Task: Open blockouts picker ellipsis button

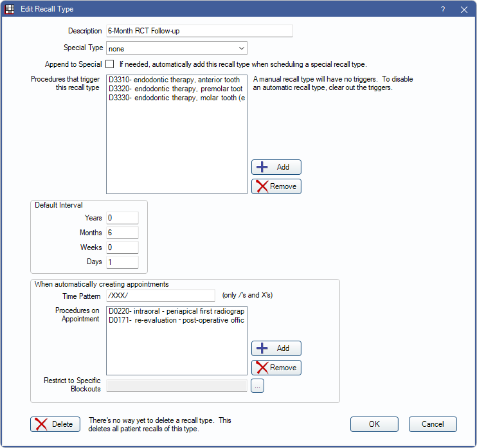Action: coord(257,386)
